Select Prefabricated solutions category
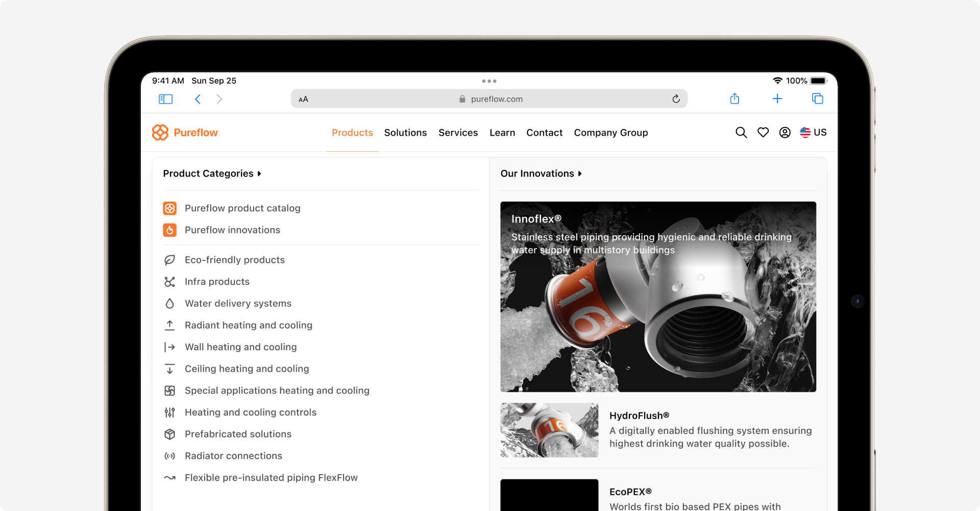The width and height of the screenshot is (980, 511). pos(238,434)
